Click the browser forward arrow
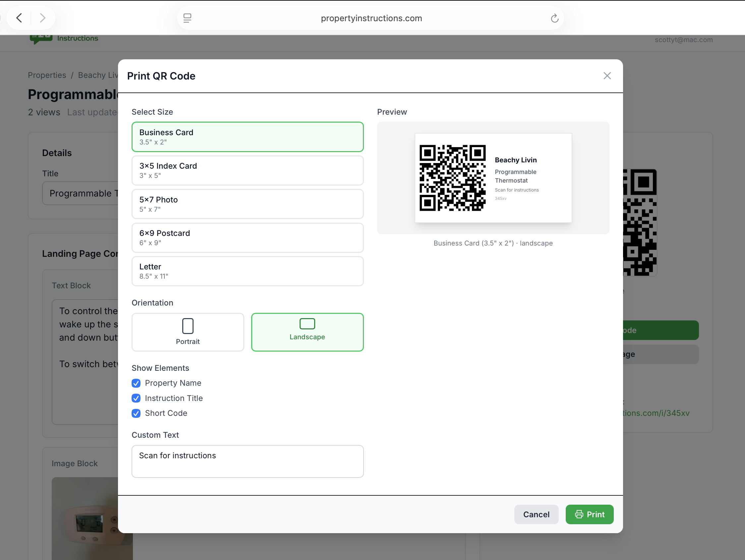This screenshot has width=745, height=560. pyautogui.click(x=42, y=18)
